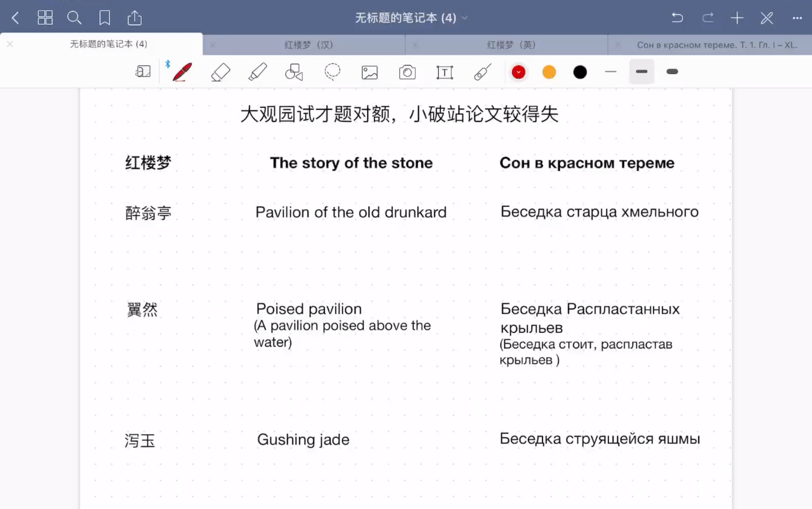The image size is (812, 509).
Task: Choose the black color swatch
Action: pos(580,72)
